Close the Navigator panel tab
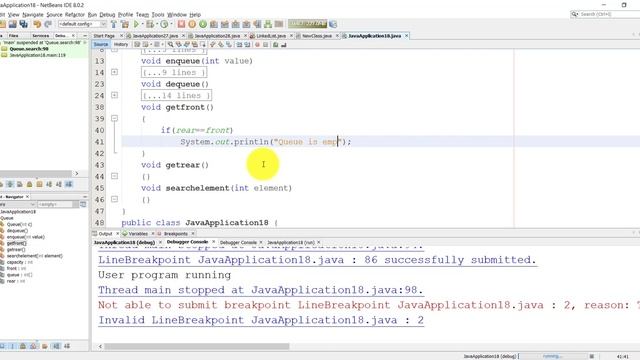The height and width of the screenshot is (360, 640). tap(27, 197)
